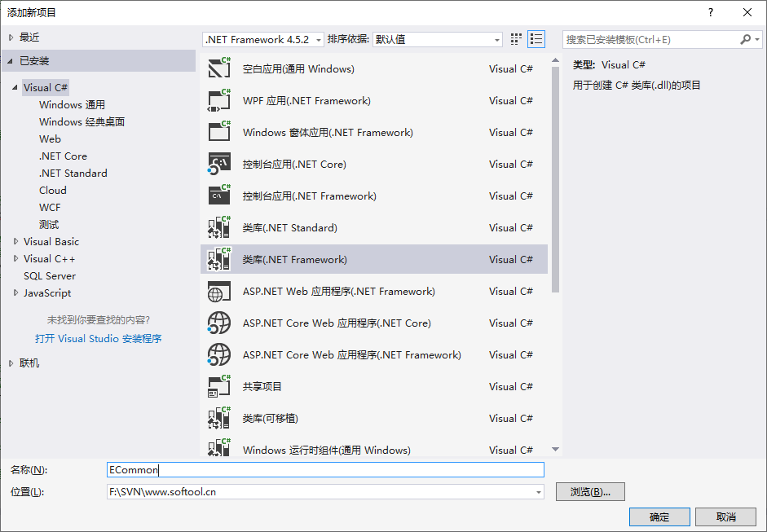Select the 类库(.NET Standard) template name
Screen dimensions: 767x532
pos(290,228)
